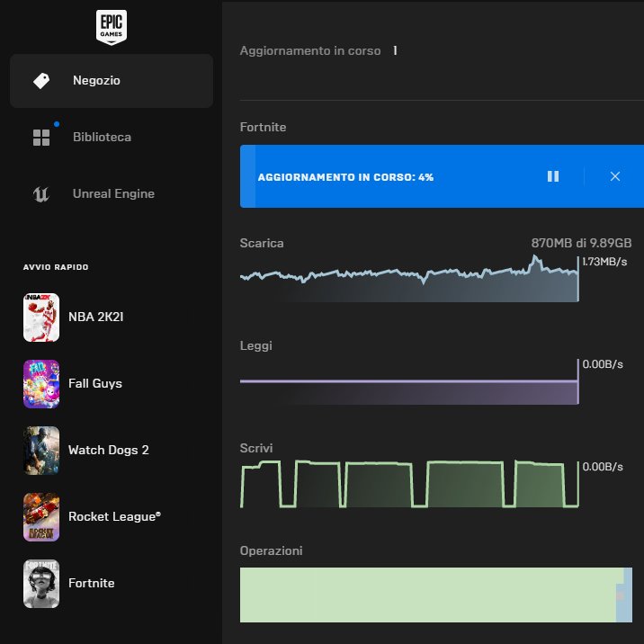Viewport: 644px width, 644px height.
Task: Click the Scrivi '0.00B/s' write speed value
Action: pyautogui.click(x=603, y=467)
